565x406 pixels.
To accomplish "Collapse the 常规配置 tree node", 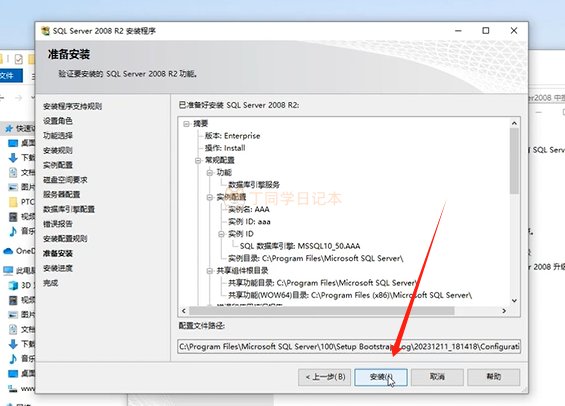I will click(x=198, y=160).
